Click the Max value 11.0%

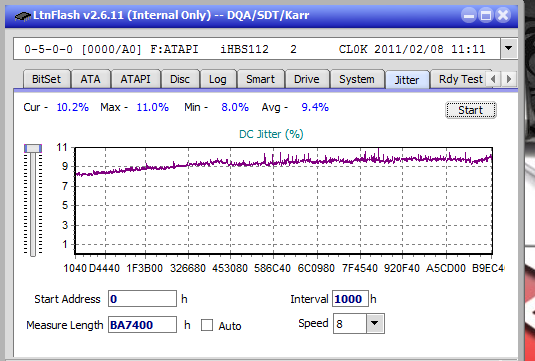(153, 107)
